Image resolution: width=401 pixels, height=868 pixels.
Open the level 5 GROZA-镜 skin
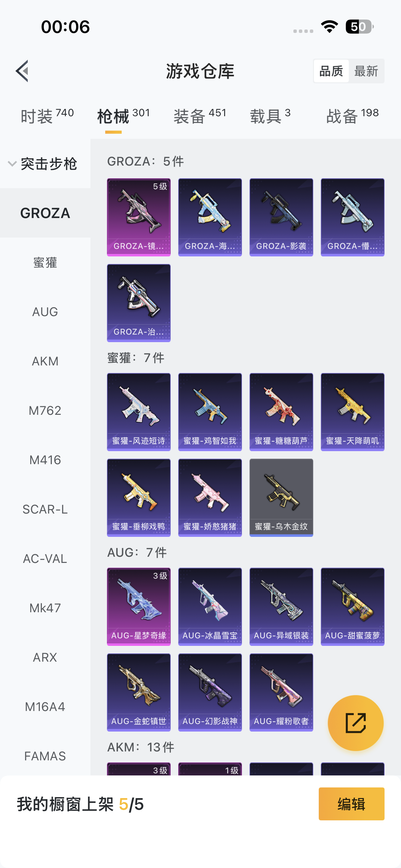tap(139, 217)
